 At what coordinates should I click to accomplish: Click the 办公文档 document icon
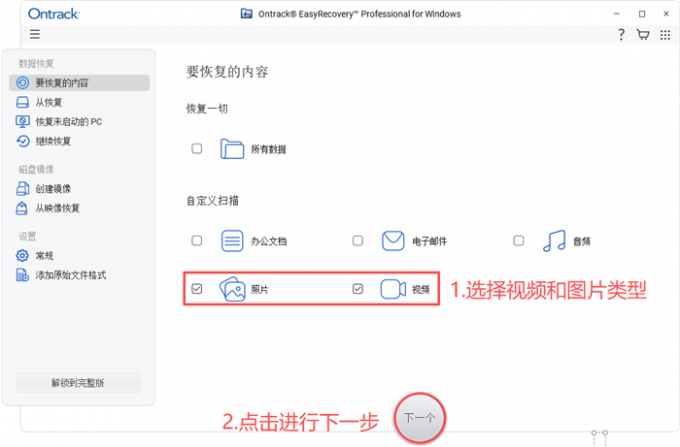point(232,241)
